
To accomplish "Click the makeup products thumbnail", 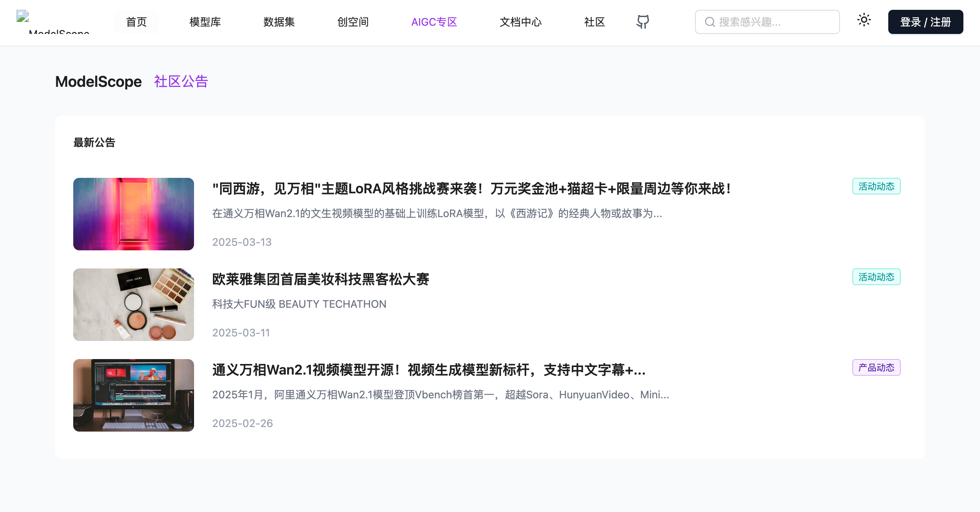I will pyautogui.click(x=134, y=305).
